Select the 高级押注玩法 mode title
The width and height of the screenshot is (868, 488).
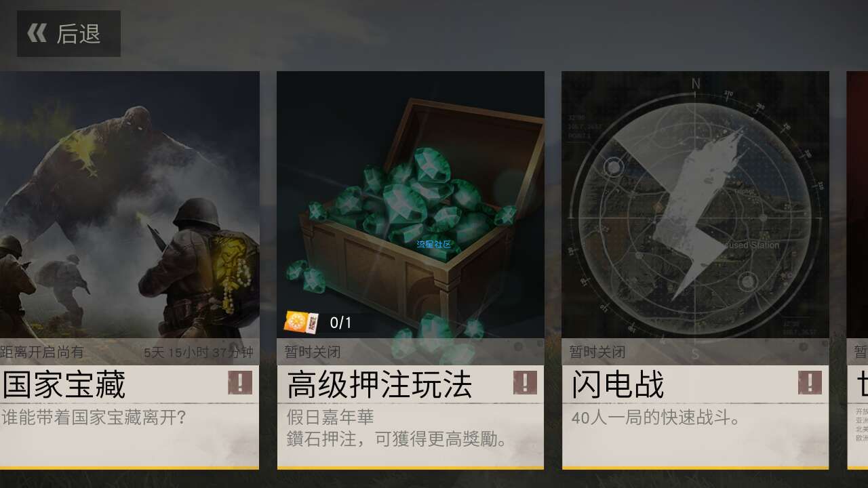coord(379,384)
